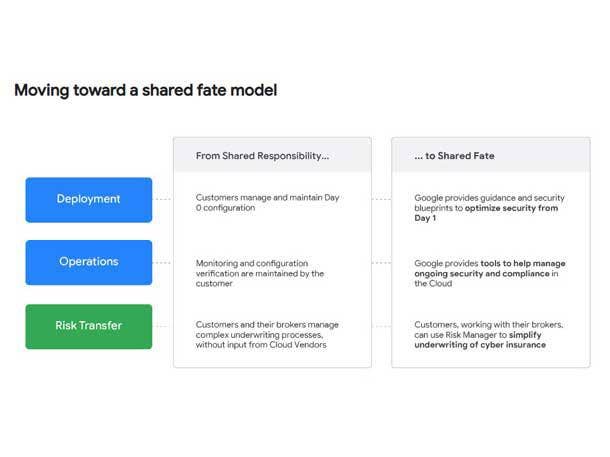The image size is (610, 457).
Task: Click the dashed line between panels in Deployment row
Action: (x=381, y=199)
